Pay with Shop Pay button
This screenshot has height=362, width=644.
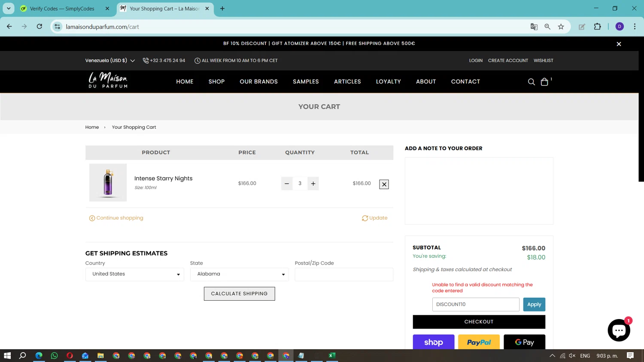[x=434, y=342]
